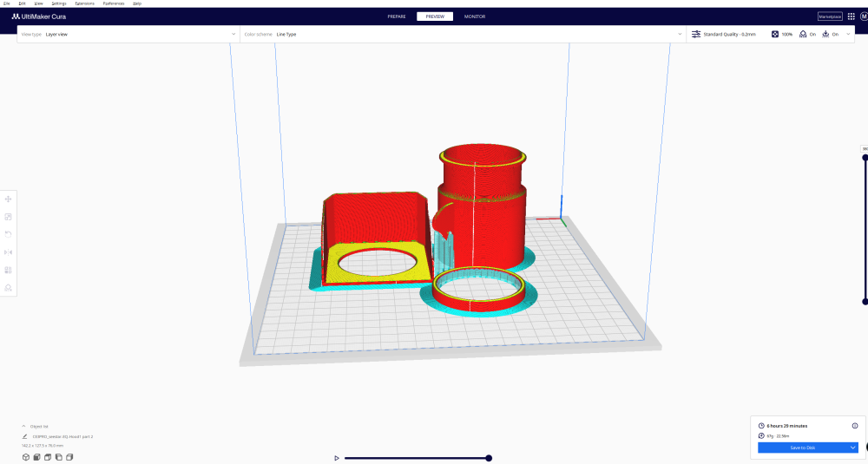Open Per Model Settings tool
868x464 pixels.
tap(9, 270)
